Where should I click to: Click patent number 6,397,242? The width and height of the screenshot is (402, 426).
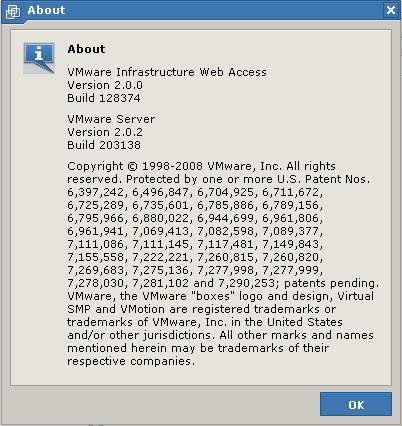97,192
